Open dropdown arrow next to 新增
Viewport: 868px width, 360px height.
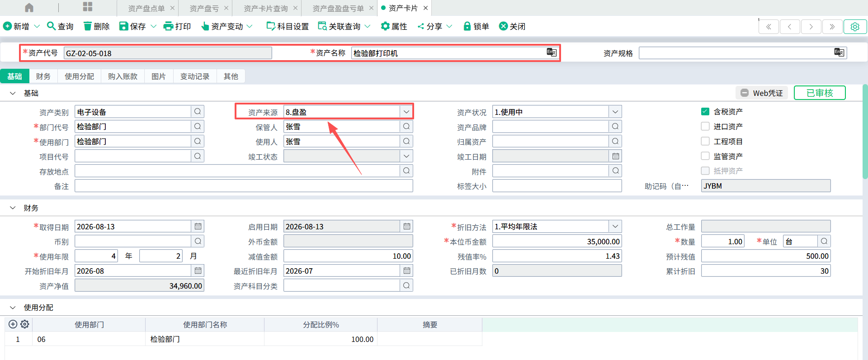(37, 26)
